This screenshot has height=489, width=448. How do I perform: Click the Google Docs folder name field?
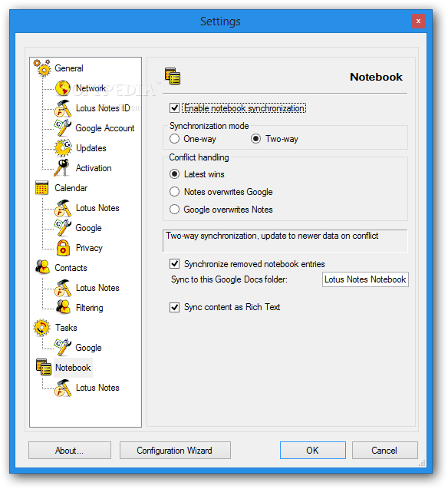(365, 279)
